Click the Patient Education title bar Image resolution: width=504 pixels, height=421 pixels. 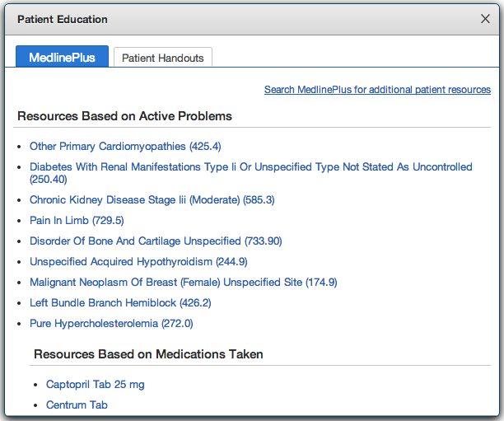[x=247, y=19]
